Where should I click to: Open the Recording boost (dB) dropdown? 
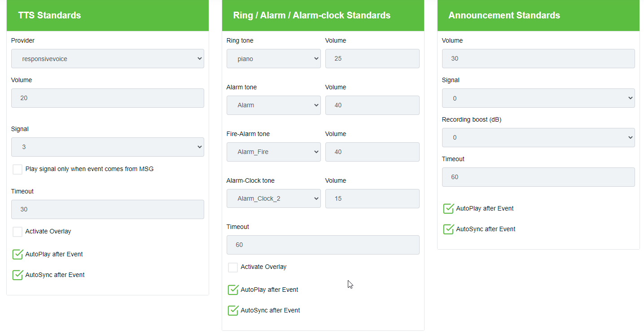pos(538,138)
